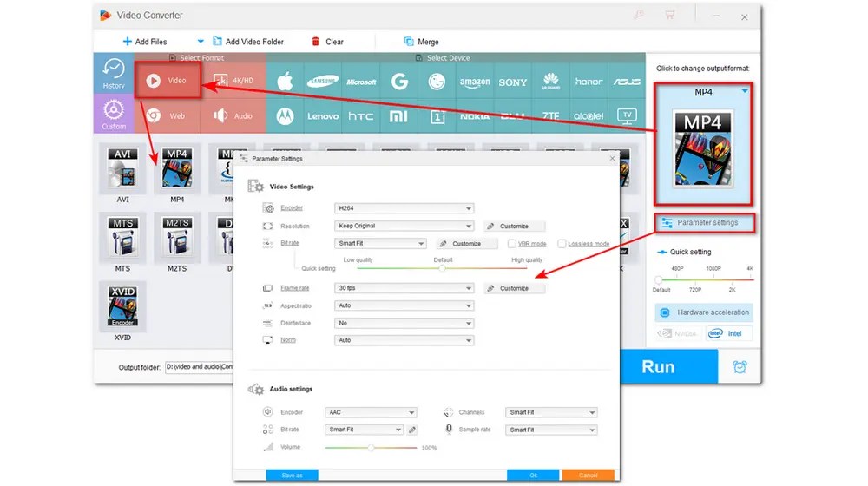
Task: Open the Frame rate 30 fps dropdown
Action: click(x=404, y=288)
